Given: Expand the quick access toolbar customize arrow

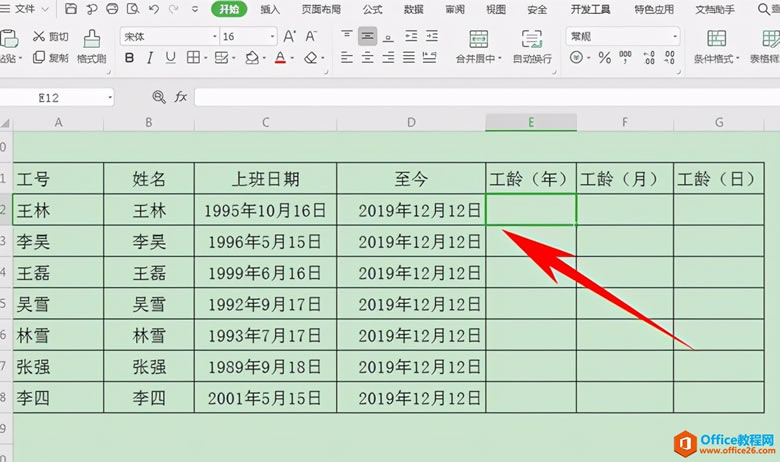Looking at the screenshot, I should [195, 9].
